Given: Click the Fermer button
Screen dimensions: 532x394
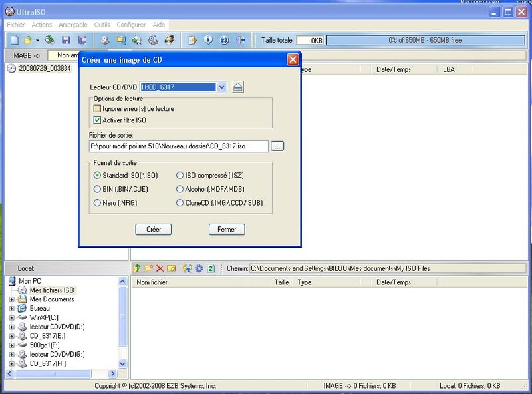Looking at the screenshot, I should (227, 229).
